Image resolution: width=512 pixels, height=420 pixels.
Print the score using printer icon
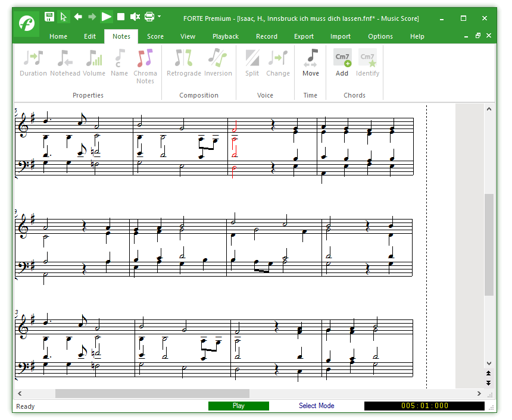tap(149, 17)
